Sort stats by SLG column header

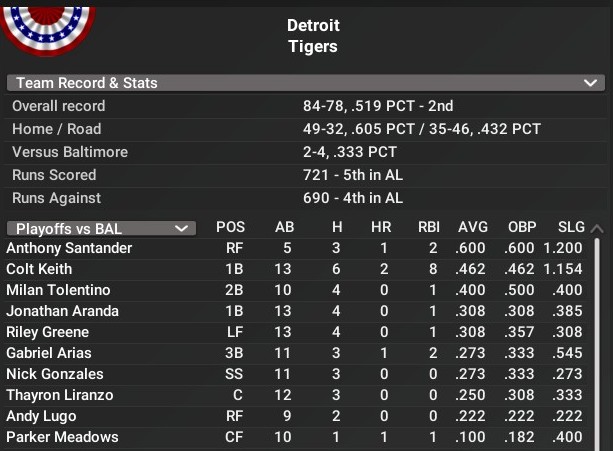(571, 228)
